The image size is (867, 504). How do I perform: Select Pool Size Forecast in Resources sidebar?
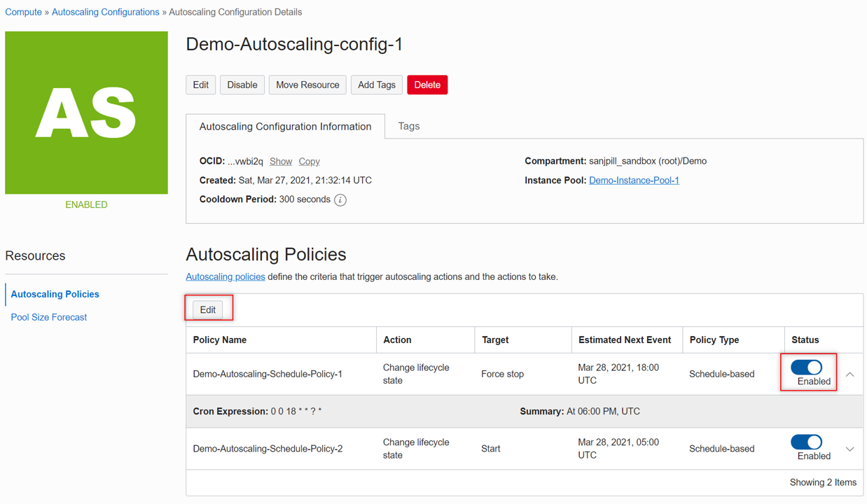tap(48, 316)
